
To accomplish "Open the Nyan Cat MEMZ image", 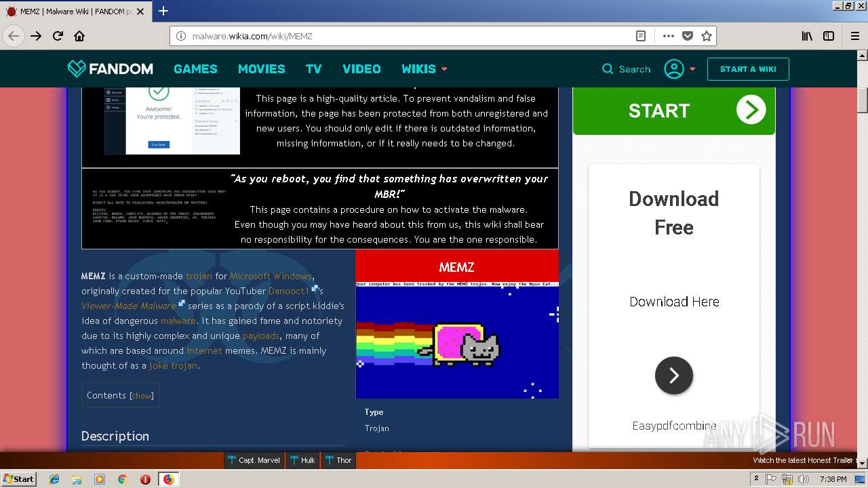I will [457, 340].
